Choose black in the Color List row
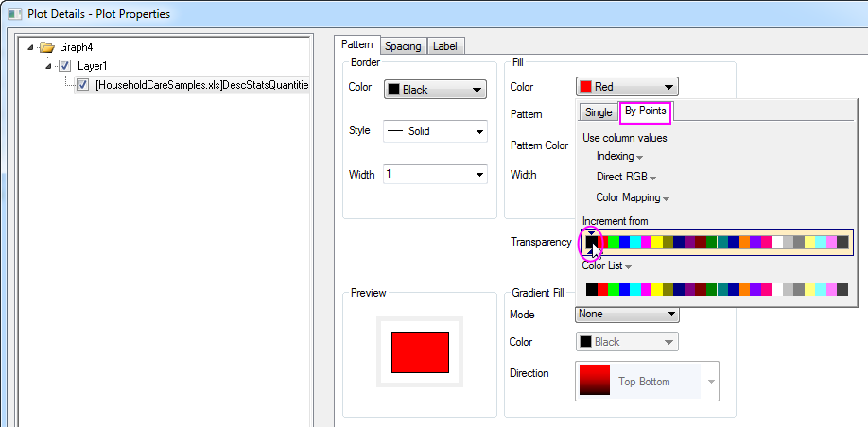Image resolution: width=868 pixels, height=427 pixels. [x=592, y=289]
